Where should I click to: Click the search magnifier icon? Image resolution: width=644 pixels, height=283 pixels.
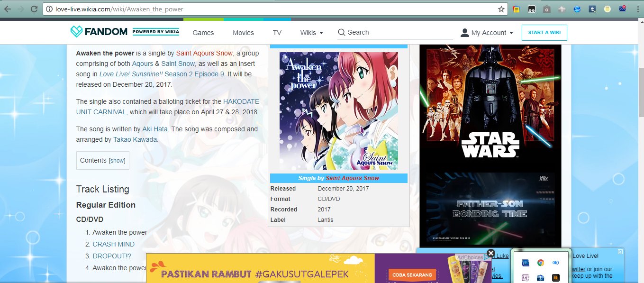(342, 32)
